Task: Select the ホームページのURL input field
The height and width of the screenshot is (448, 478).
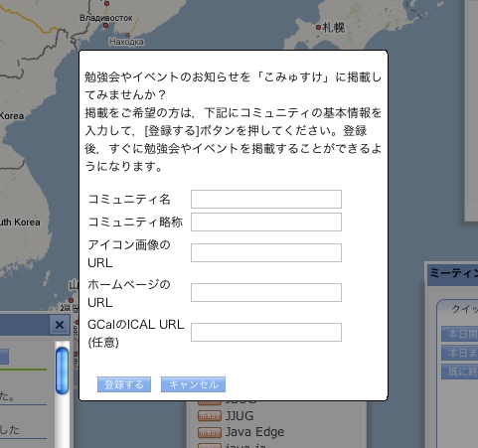Action: tap(266, 292)
